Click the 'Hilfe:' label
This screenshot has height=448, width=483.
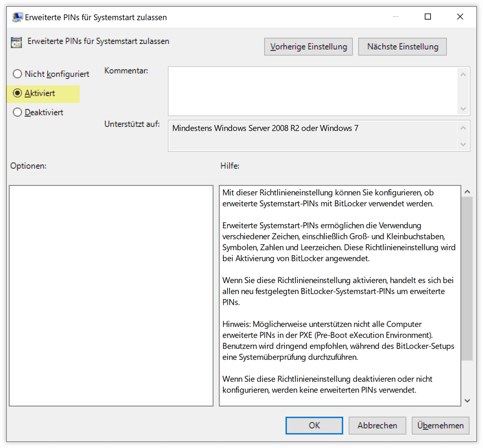pos(230,166)
